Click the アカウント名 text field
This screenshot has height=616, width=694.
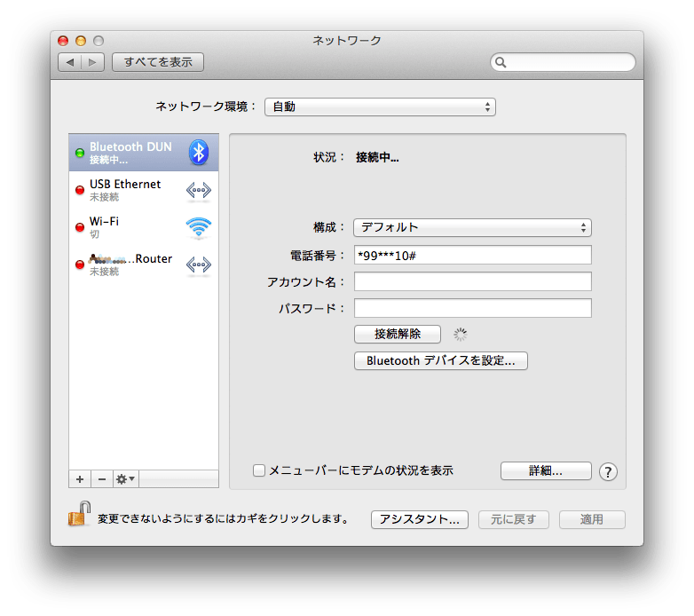(472, 282)
